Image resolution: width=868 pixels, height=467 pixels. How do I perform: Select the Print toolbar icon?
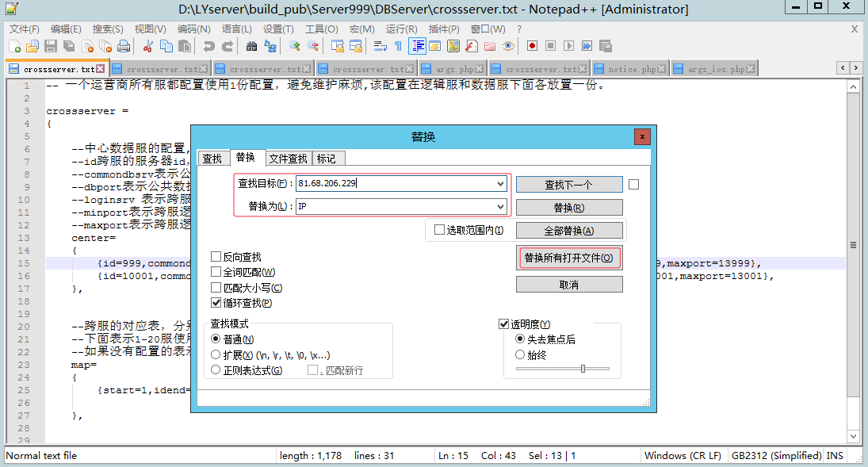tap(124, 46)
